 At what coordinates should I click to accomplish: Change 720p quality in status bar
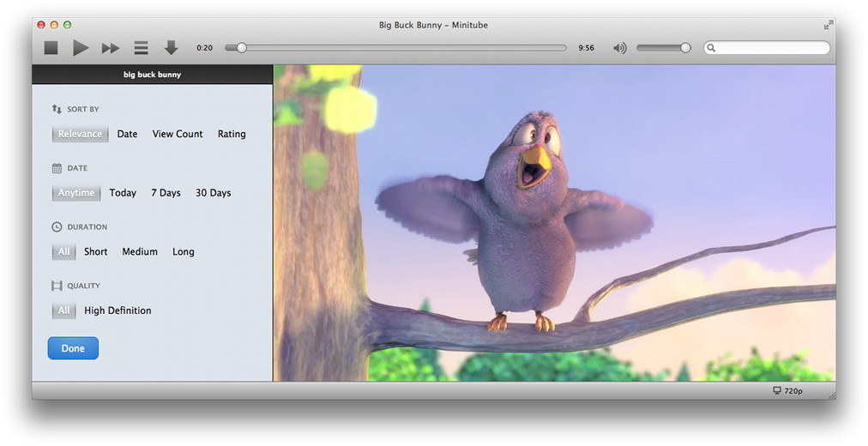click(x=787, y=391)
